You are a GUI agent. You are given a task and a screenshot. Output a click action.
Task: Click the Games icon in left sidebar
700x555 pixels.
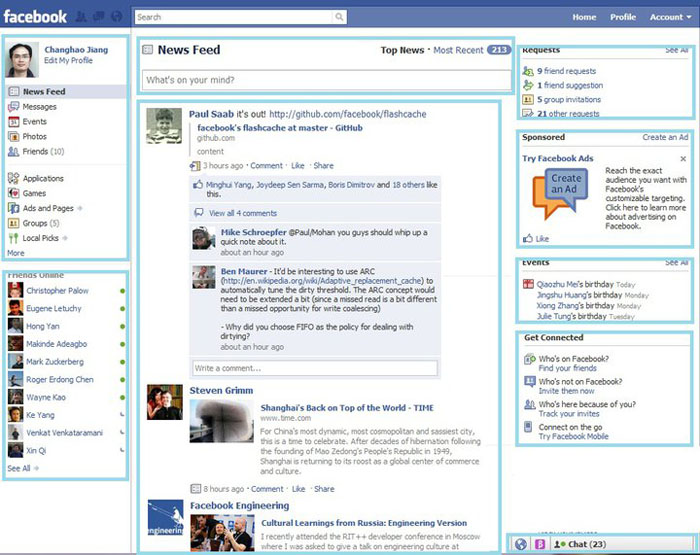coord(14,193)
